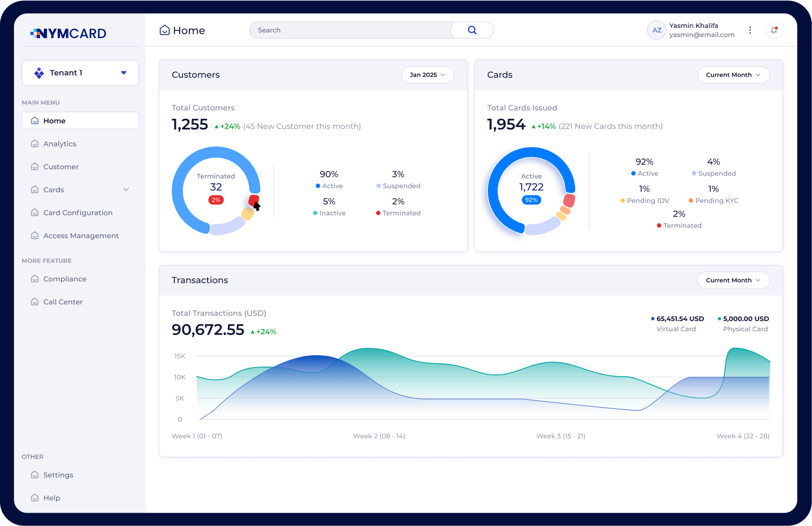Viewport: 812px width, 526px height.
Task: Click the Help sidebar icon
Action: click(35, 498)
